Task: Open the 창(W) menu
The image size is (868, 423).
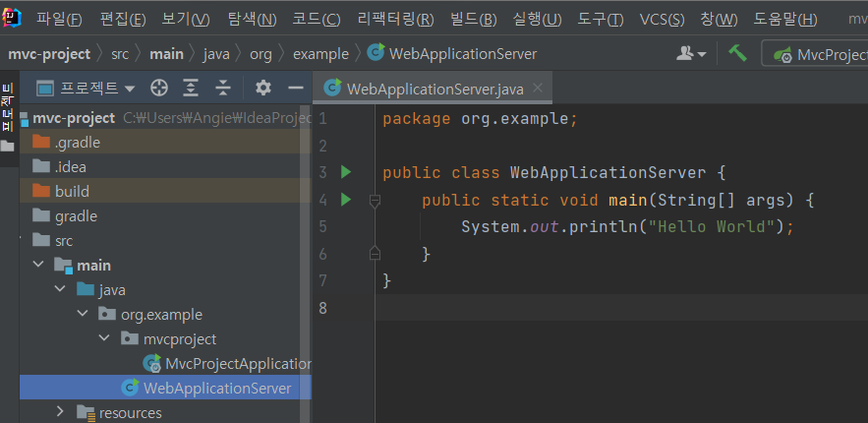Action: pyautogui.click(x=719, y=20)
